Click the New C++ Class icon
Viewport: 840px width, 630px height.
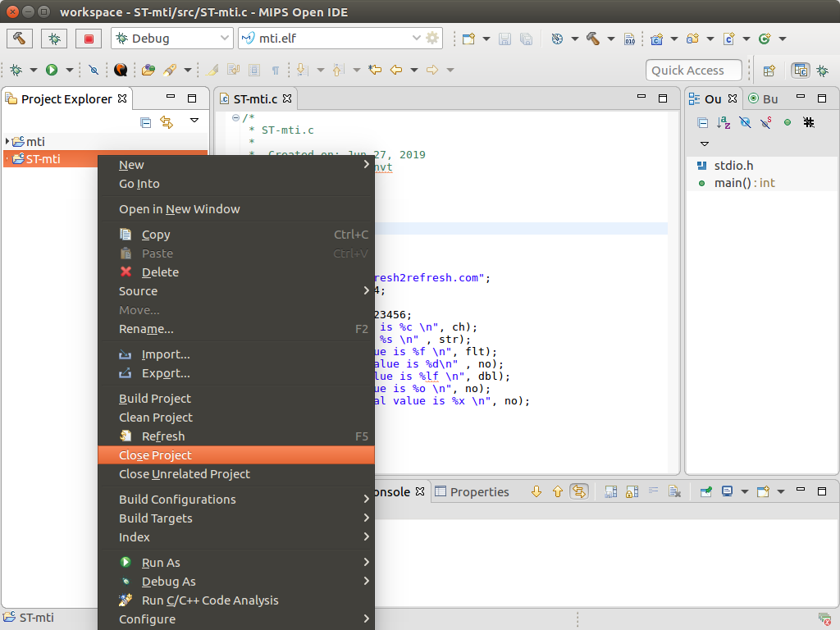tap(765, 39)
